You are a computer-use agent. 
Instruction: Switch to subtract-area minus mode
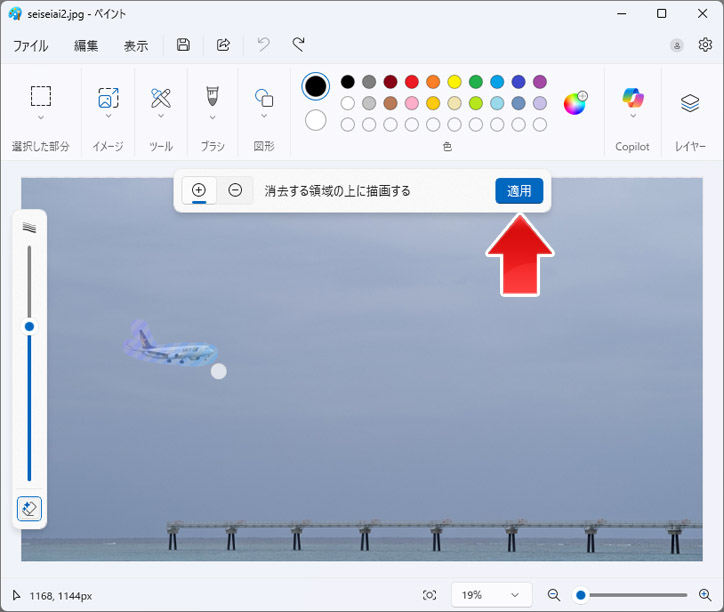(235, 190)
